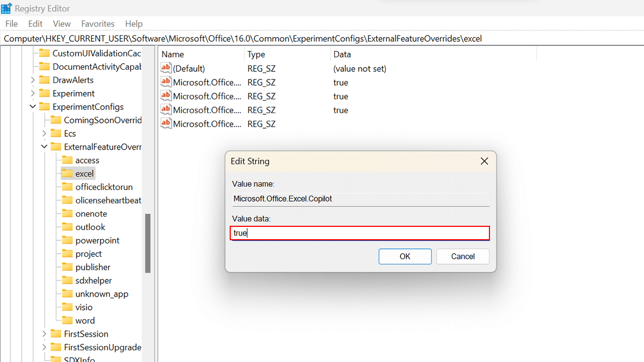
Task: Expand the Ecs key
Action: pos(44,134)
